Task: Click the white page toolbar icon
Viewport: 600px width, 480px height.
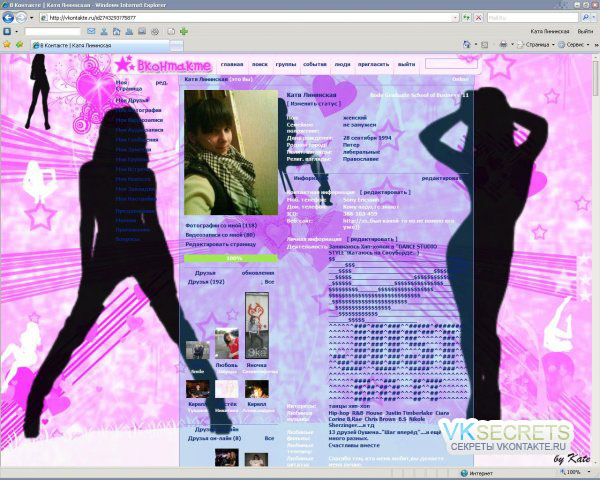Action: click(171, 31)
